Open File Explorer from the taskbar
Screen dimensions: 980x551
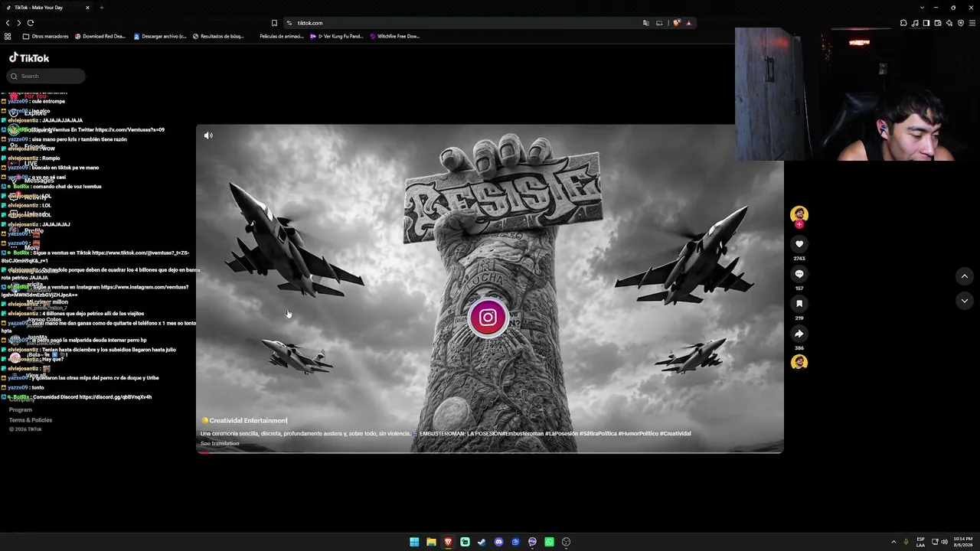click(x=431, y=542)
